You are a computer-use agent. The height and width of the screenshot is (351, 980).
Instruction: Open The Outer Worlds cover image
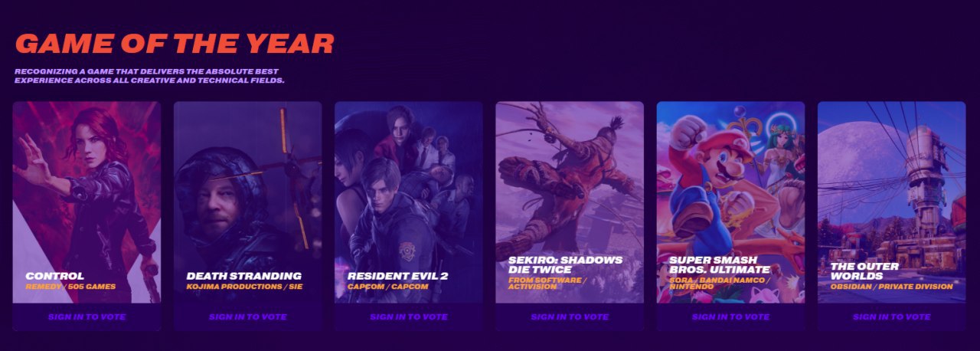click(x=891, y=202)
